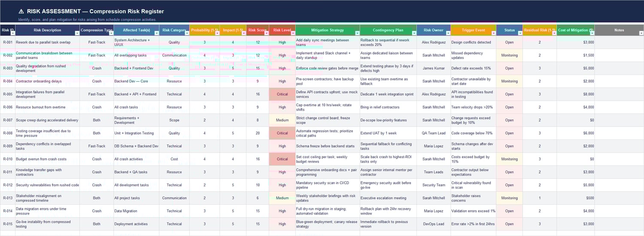Select risk owner 'DevOps Lead' cell
The height and width of the screenshot is (236, 644).
tap(434, 224)
